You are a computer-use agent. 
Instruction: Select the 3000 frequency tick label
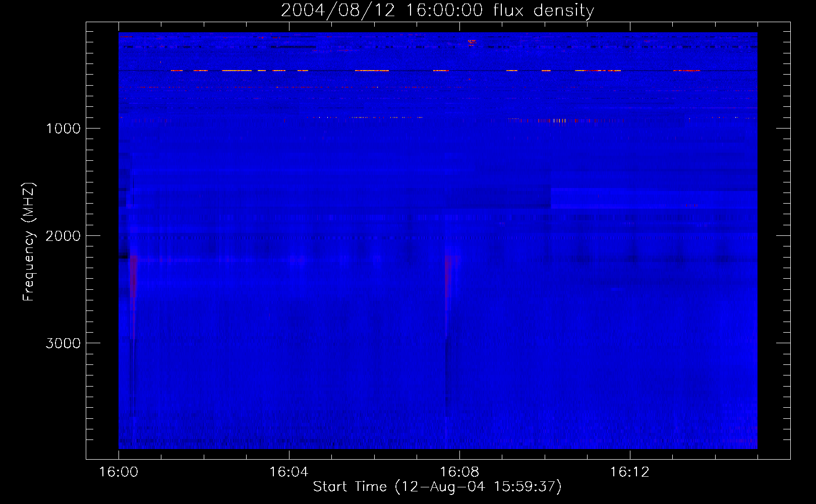coord(63,343)
